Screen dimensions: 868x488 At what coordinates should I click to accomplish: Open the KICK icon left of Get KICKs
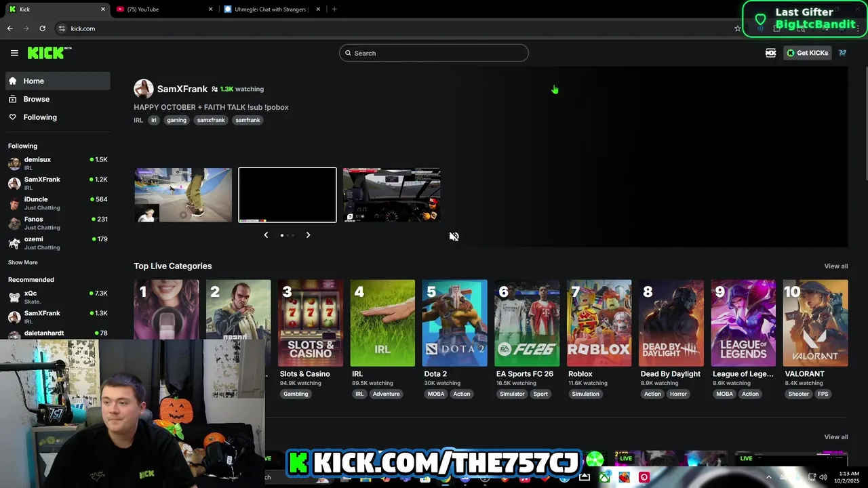pyautogui.click(x=770, y=53)
